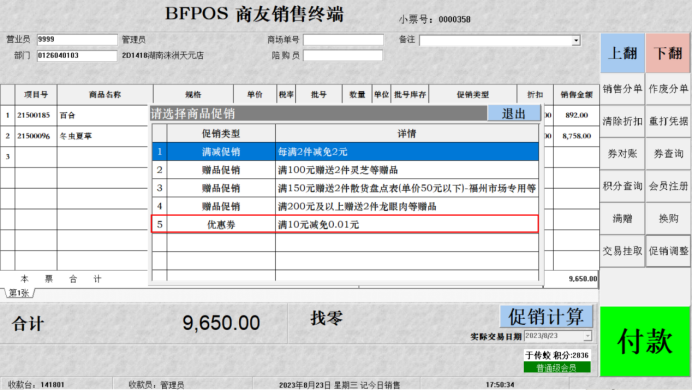This screenshot has height=390, width=692.
Task: Click the 营业员 input field showing 9999
Action: [77, 39]
